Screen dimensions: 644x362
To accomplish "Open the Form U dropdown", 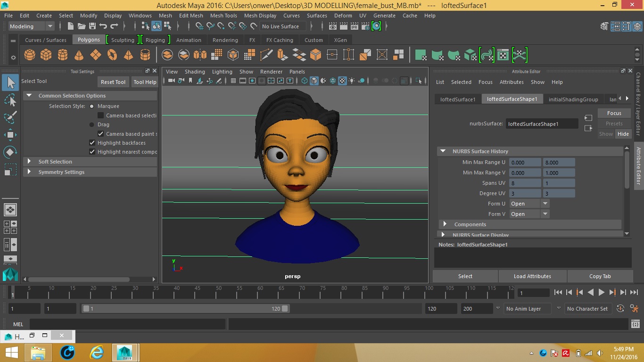I will coord(545,203).
